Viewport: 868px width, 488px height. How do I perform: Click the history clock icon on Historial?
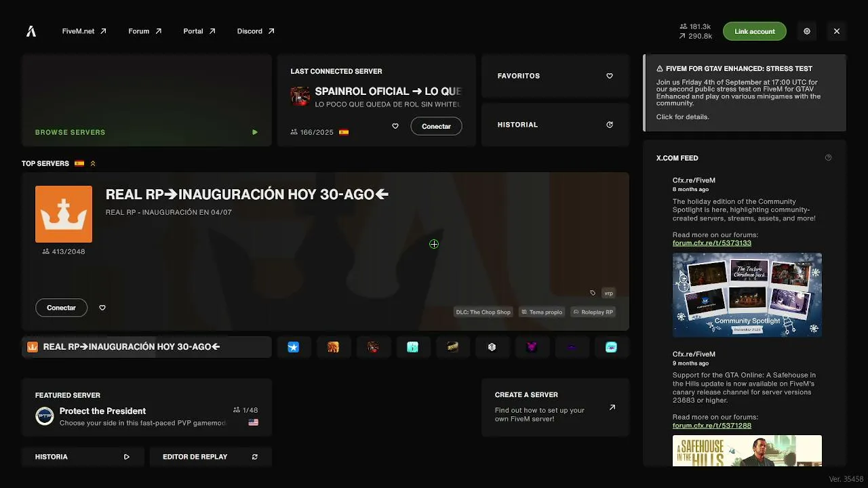point(610,125)
